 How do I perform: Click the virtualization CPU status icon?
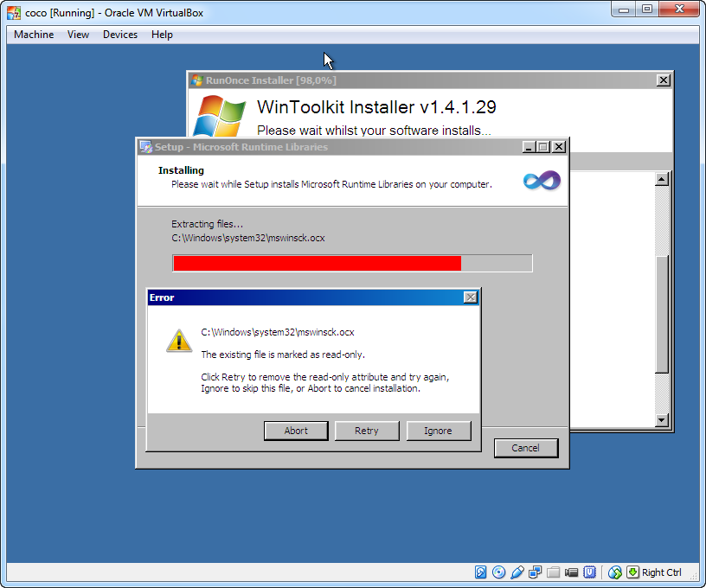589,572
